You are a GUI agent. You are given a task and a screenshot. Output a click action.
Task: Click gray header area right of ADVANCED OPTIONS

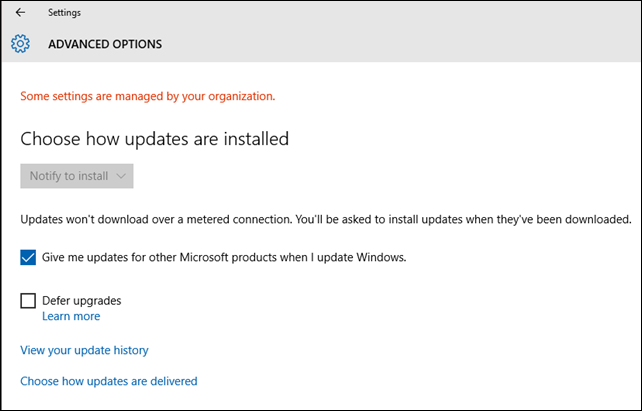pos(401,44)
